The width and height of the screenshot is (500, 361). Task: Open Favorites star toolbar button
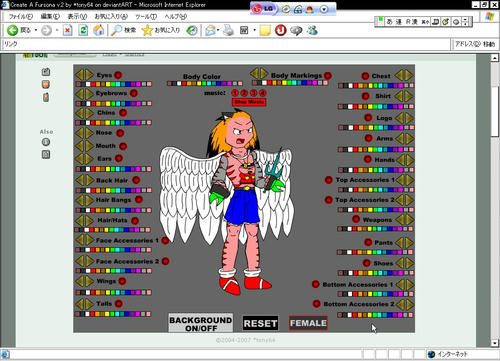160,30
